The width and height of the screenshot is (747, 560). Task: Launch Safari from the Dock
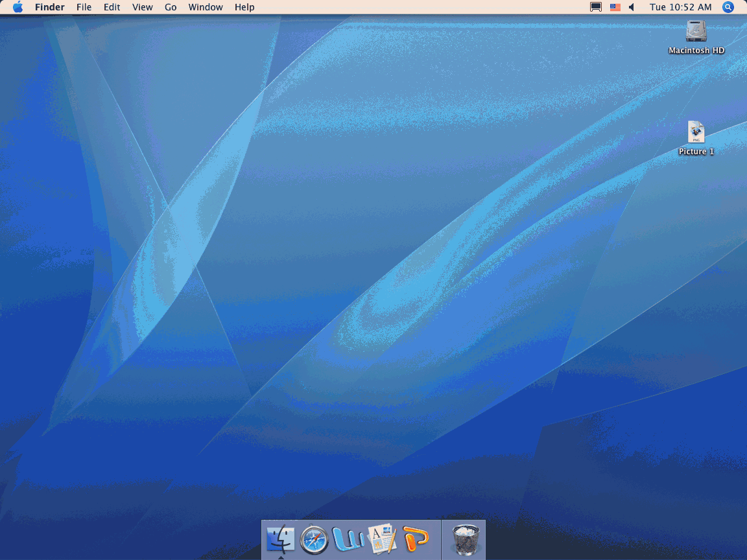pos(314,539)
